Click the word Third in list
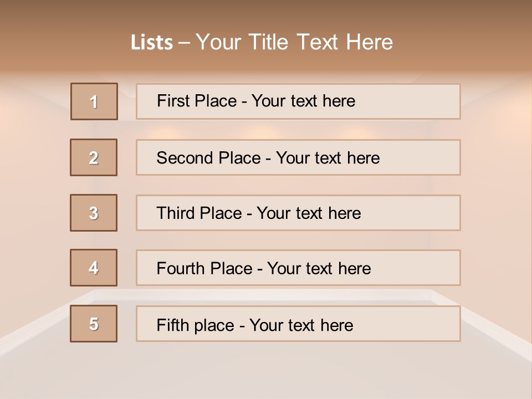 [175, 213]
